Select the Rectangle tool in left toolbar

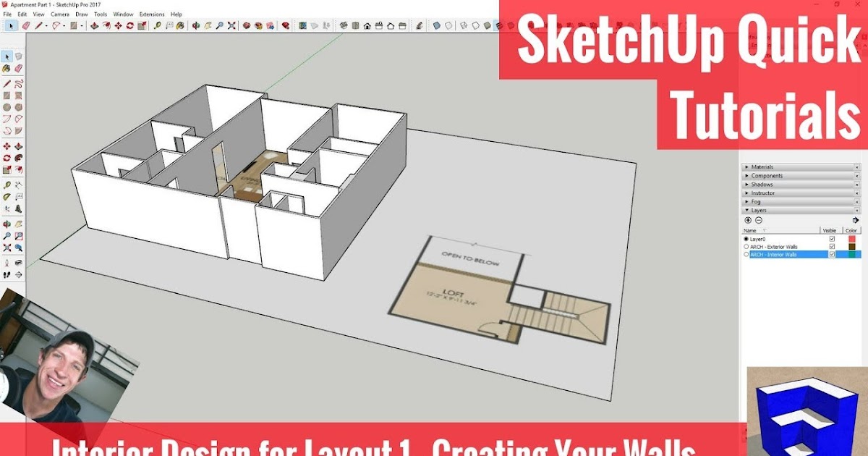click(x=7, y=95)
